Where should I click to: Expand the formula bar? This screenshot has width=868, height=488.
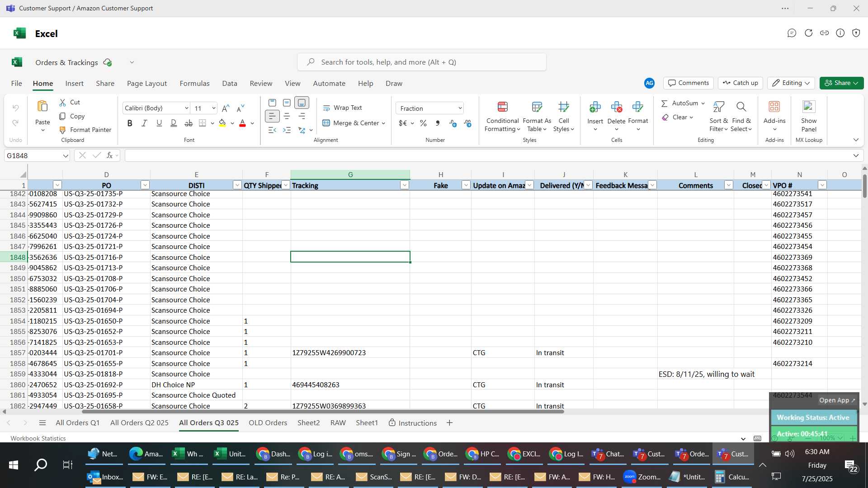[856, 156]
